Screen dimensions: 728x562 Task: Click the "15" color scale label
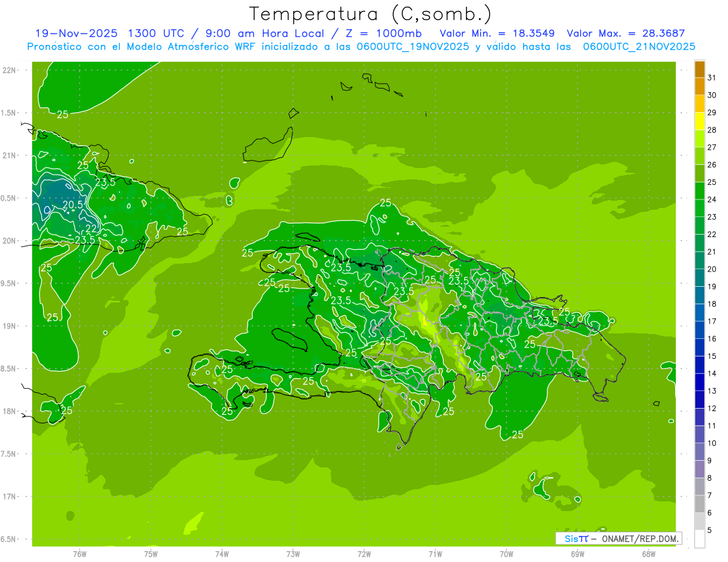tap(712, 356)
